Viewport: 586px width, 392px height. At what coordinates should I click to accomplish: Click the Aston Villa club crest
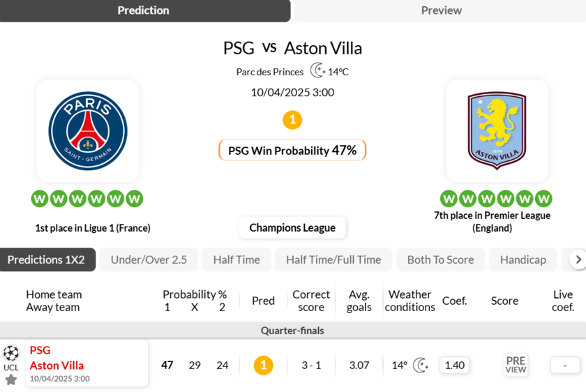click(x=497, y=130)
